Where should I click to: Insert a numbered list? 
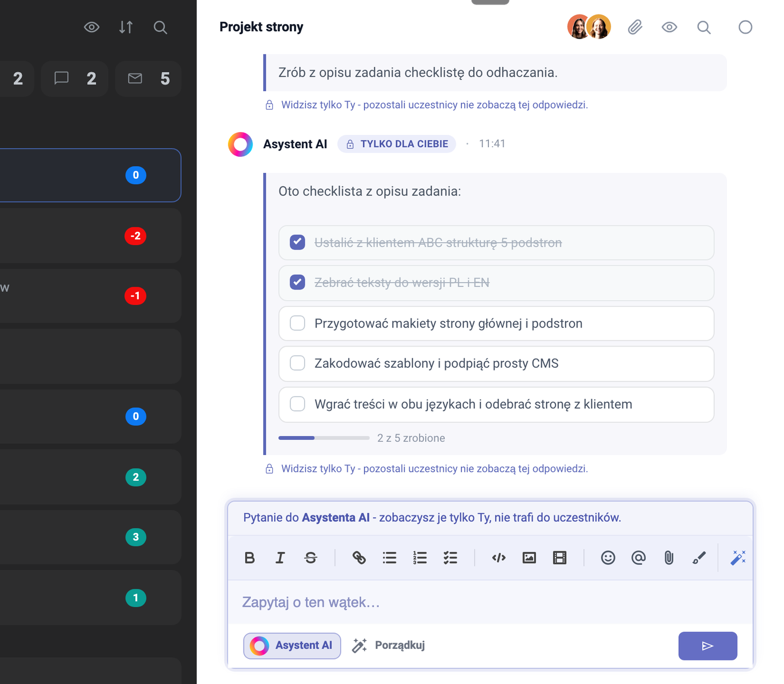pyautogui.click(x=420, y=557)
